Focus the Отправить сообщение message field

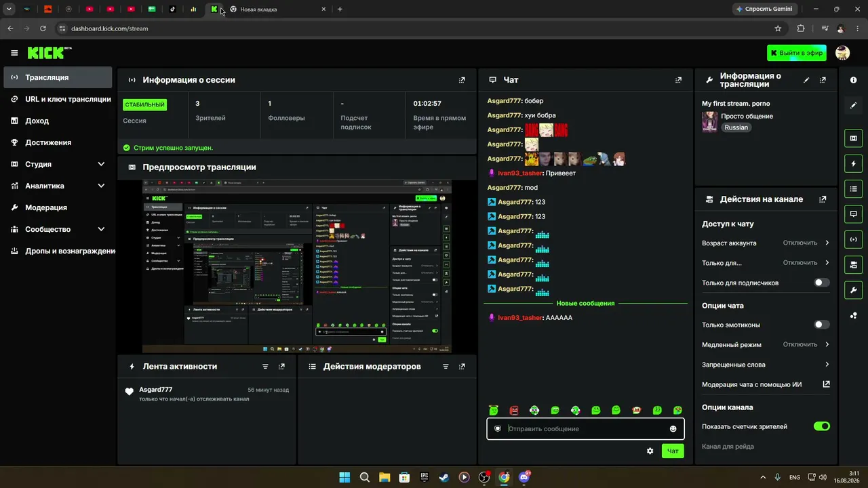tap(585, 429)
